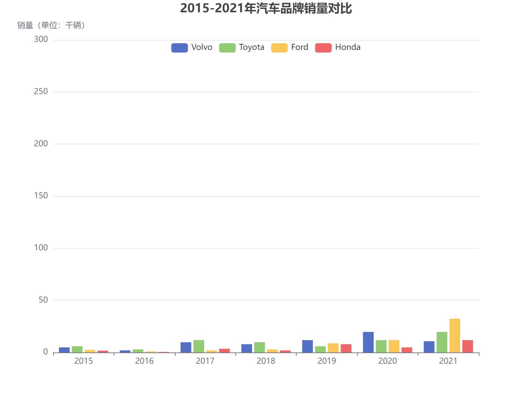Click the 销量（单位：千辆）axis name
Image resolution: width=532 pixels, height=399 pixels.
(51, 25)
